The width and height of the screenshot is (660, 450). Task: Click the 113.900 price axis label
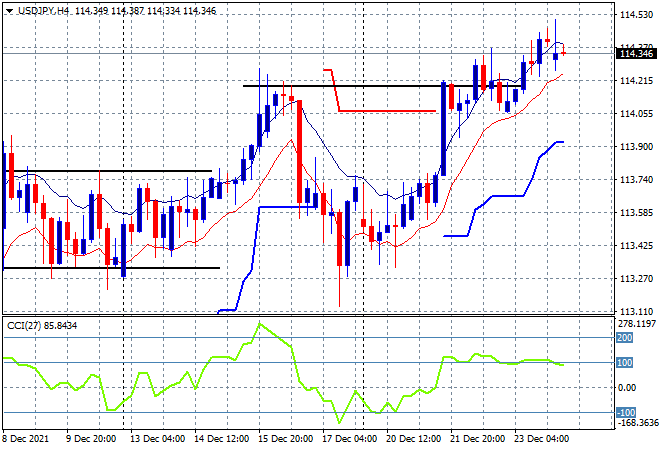636,146
